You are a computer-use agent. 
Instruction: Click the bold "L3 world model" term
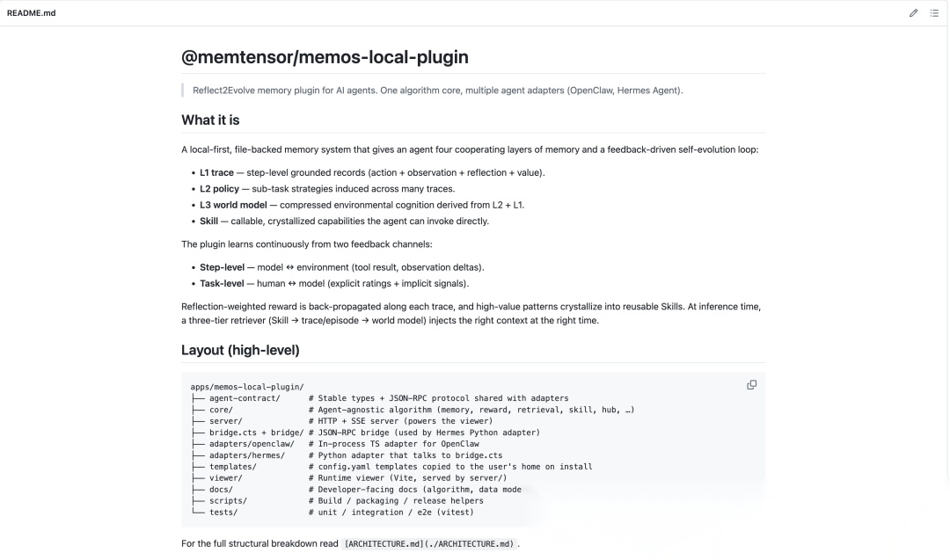pos(233,205)
